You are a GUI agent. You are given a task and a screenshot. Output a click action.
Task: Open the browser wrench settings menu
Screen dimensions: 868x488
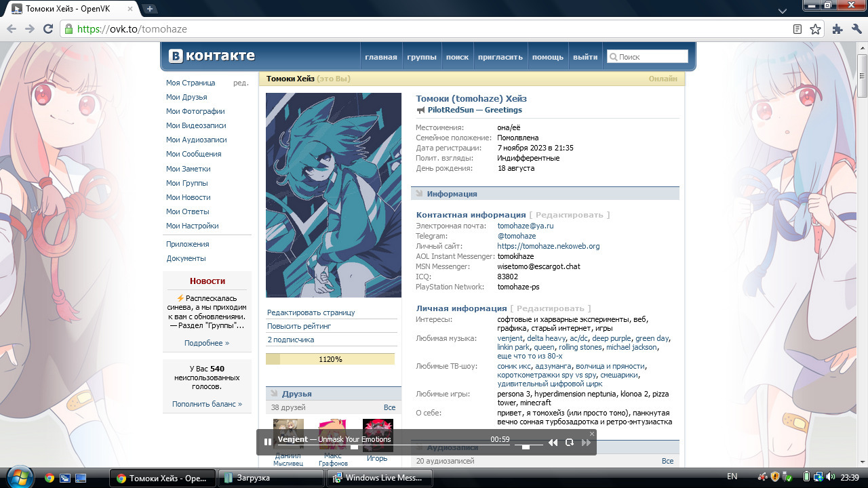click(x=856, y=29)
